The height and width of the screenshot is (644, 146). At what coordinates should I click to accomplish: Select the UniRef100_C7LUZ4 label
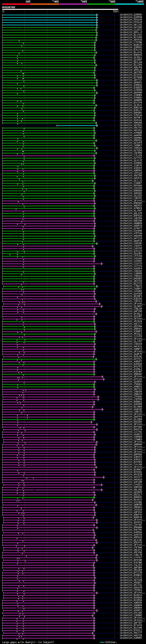(131, 156)
